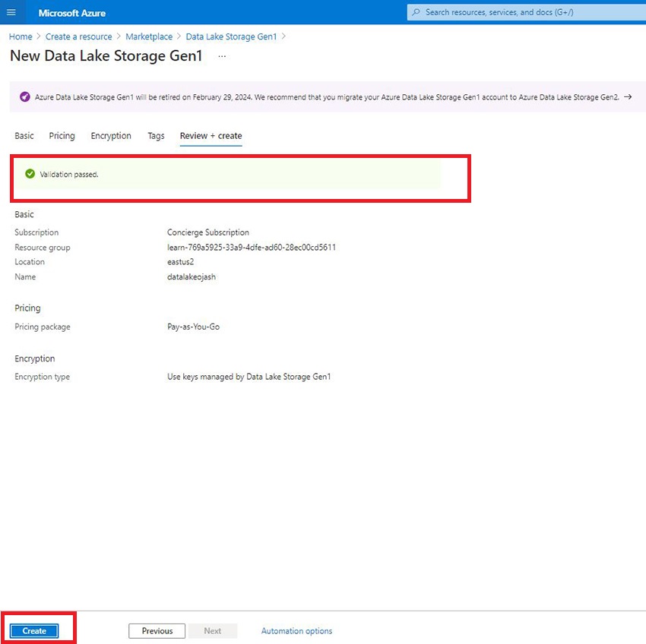This screenshot has width=646, height=644.
Task: Click the location value 'eastus2'
Action: [x=180, y=262]
